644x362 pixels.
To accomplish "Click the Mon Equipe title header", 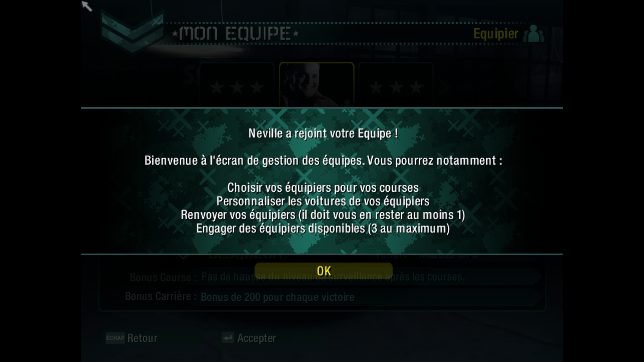I will tap(235, 34).
